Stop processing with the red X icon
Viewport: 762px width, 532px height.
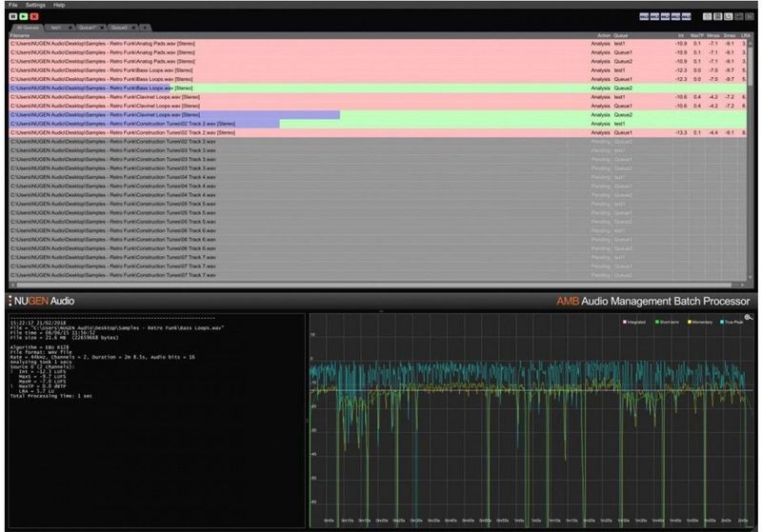tap(34, 16)
